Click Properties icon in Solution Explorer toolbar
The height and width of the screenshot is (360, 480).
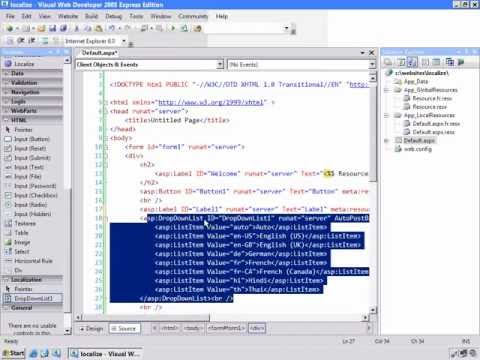click(388, 62)
